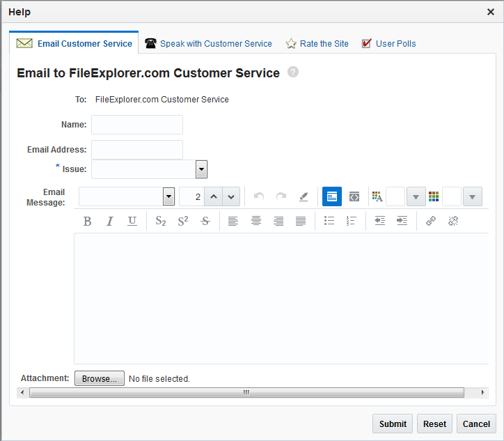Click the Reset button
Screen dimensions: 504x441
coord(434,424)
